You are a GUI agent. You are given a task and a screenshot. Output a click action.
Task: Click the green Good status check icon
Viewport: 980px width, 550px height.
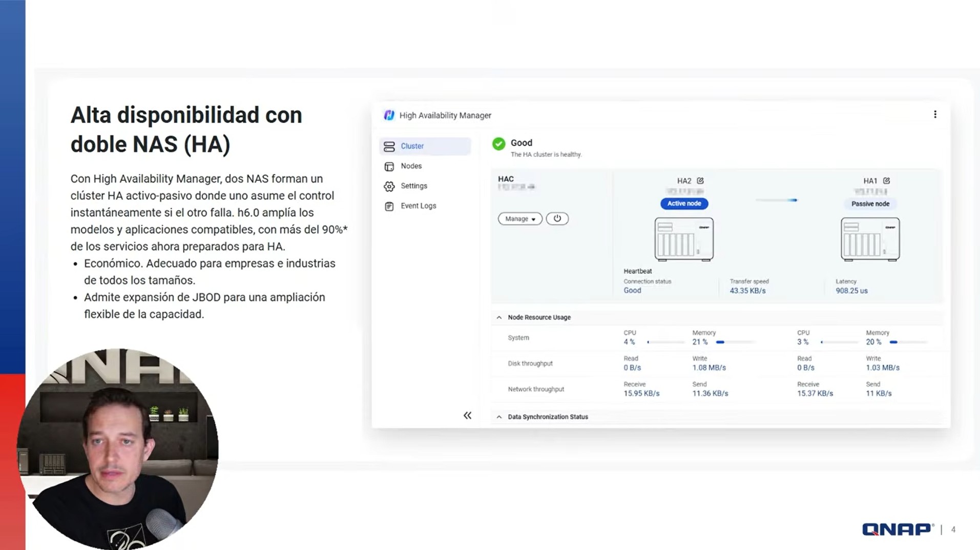pyautogui.click(x=498, y=144)
